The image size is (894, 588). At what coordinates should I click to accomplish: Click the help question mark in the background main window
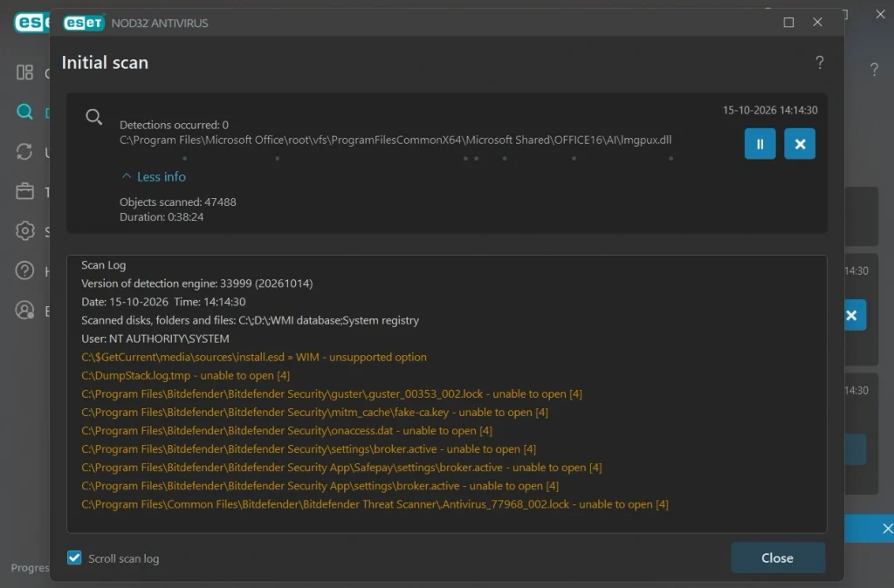(x=874, y=70)
